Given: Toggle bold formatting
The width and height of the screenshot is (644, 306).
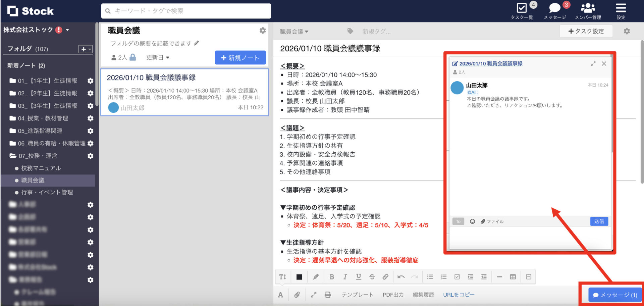Looking at the screenshot, I should coord(332,276).
